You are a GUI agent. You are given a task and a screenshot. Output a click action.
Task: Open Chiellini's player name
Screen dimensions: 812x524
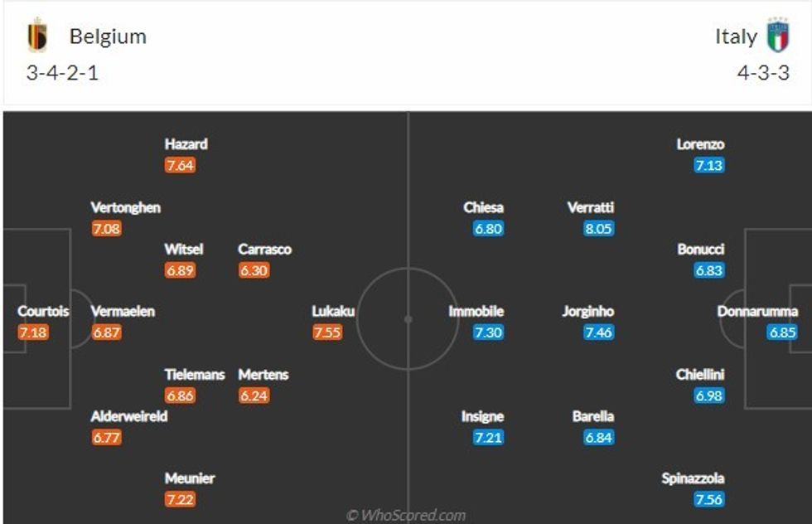click(x=700, y=375)
